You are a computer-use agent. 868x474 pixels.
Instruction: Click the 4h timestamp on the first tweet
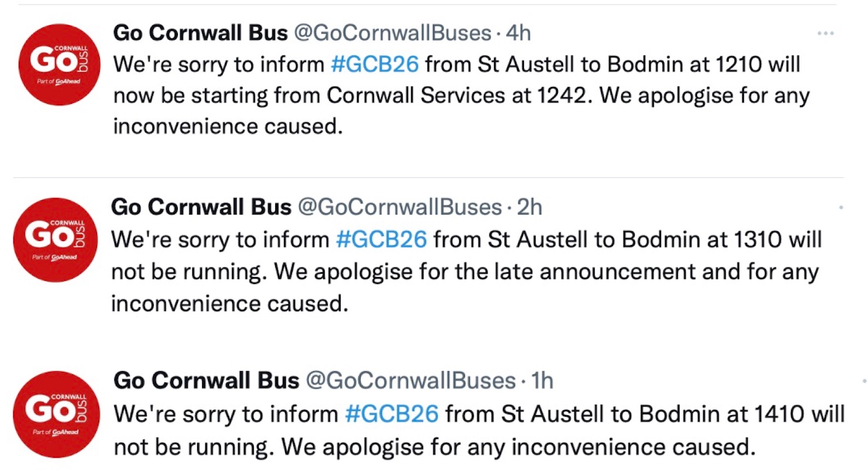click(518, 33)
